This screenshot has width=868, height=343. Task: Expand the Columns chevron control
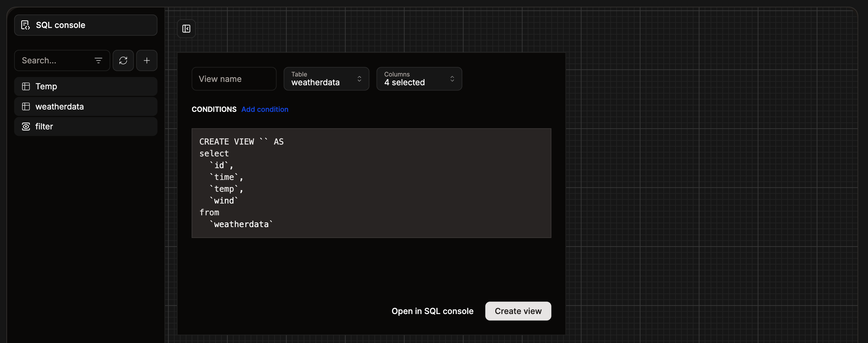tap(452, 79)
